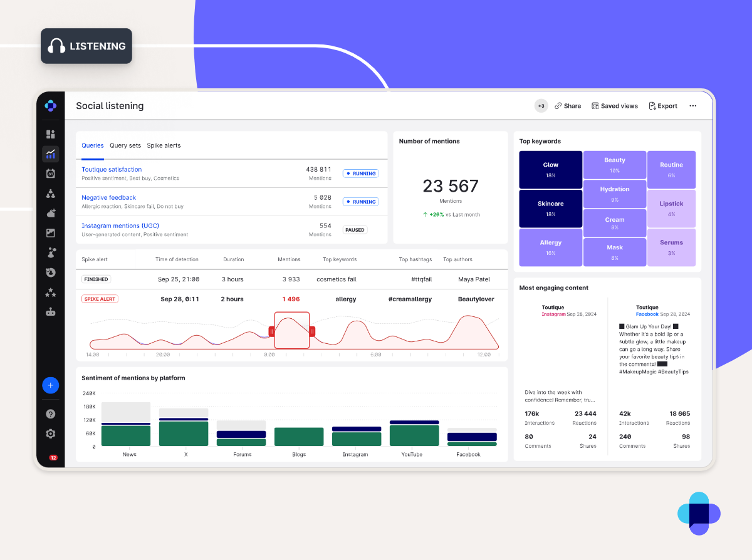Open the people group icon in sidebar
The height and width of the screenshot is (560, 752).
51,194
